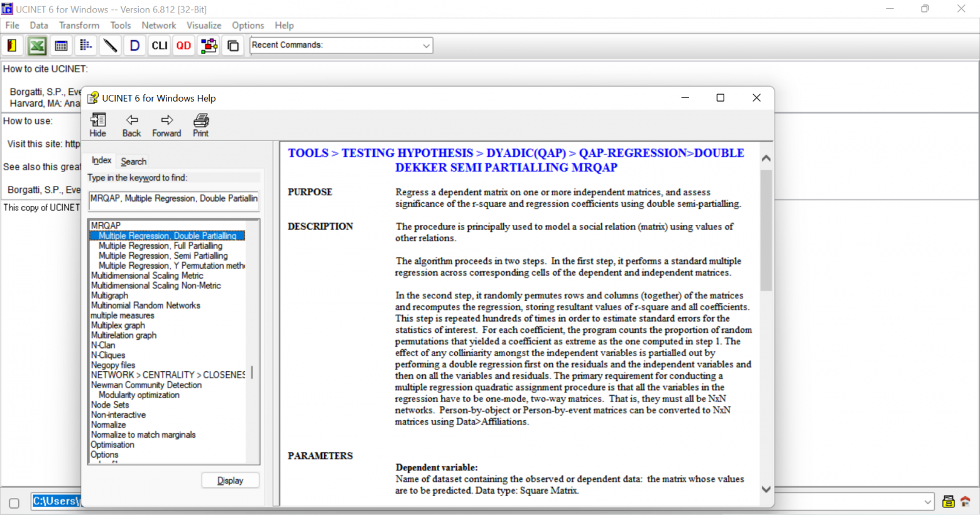Select Multigraph in the index list

pos(109,295)
